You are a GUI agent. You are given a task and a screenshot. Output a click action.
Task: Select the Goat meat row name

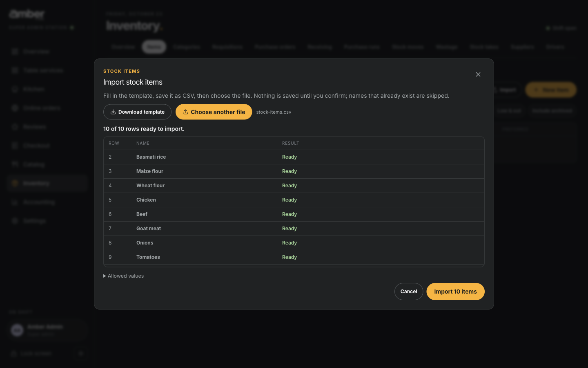pos(149,229)
